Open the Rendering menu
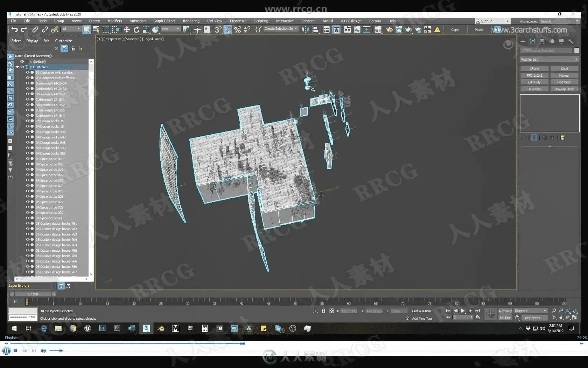This screenshot has height=368, width=588. 191,21
